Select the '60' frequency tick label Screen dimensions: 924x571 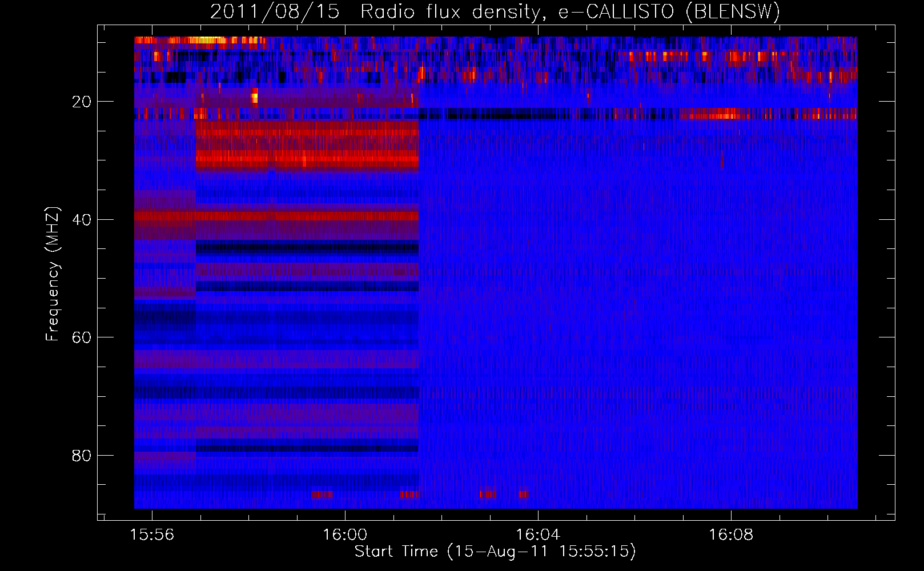click(x=82, y=337)
